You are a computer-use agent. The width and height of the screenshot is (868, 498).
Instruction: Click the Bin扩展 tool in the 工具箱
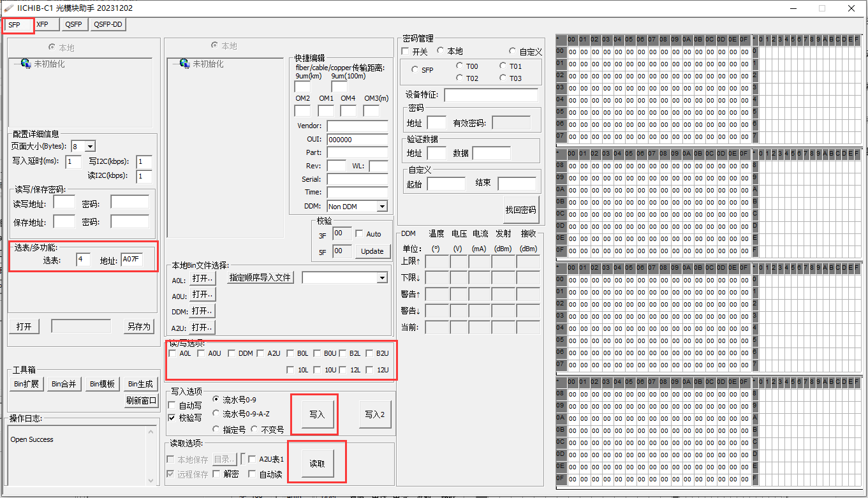tap(26, 384)
